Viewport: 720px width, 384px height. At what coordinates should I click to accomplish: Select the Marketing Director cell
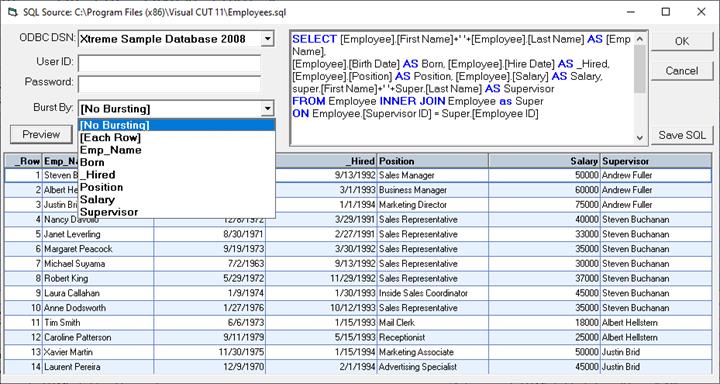click(x=433, y=204)
